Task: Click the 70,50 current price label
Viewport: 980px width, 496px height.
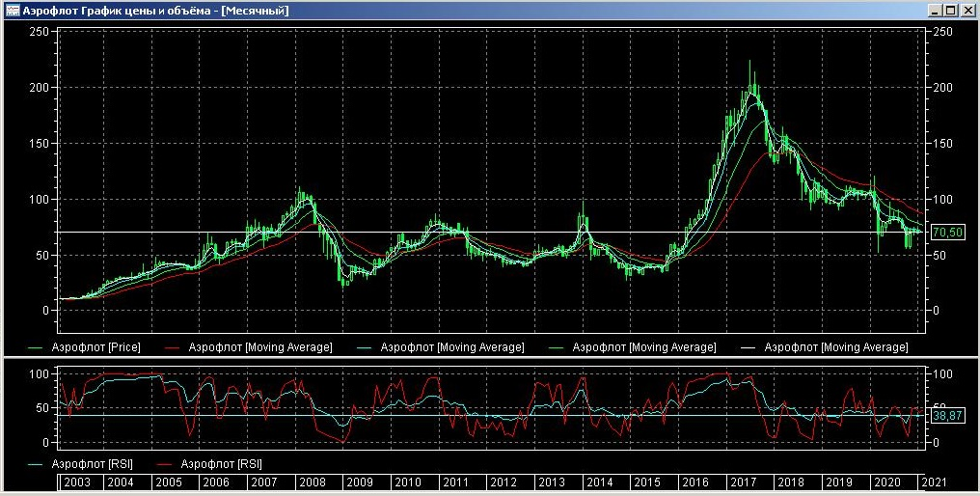Action: pos(947,232)
